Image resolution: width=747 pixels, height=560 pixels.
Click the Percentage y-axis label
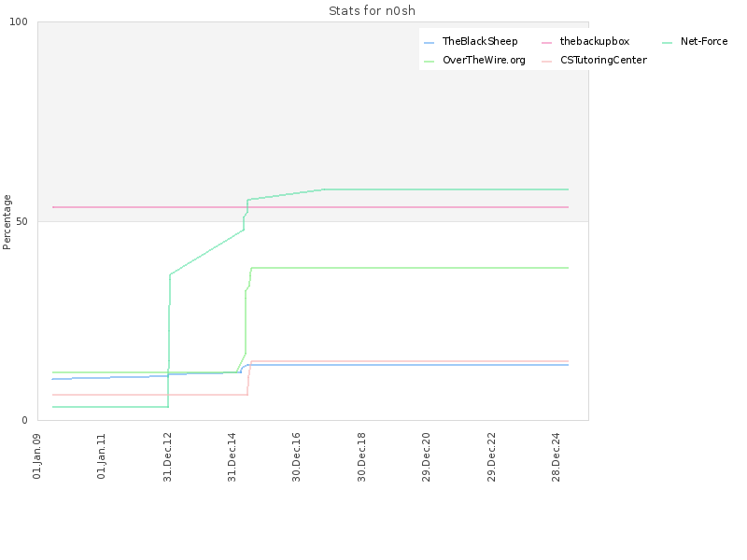7,222
